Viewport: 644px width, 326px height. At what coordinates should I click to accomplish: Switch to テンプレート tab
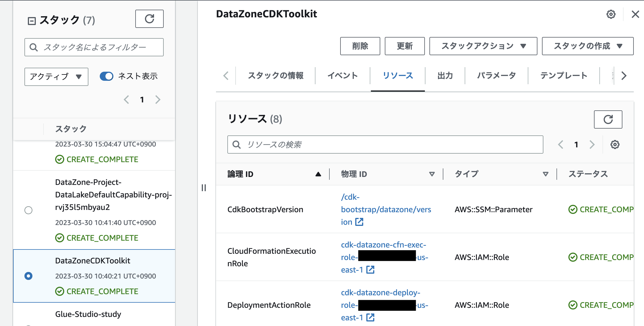[564, 76]
